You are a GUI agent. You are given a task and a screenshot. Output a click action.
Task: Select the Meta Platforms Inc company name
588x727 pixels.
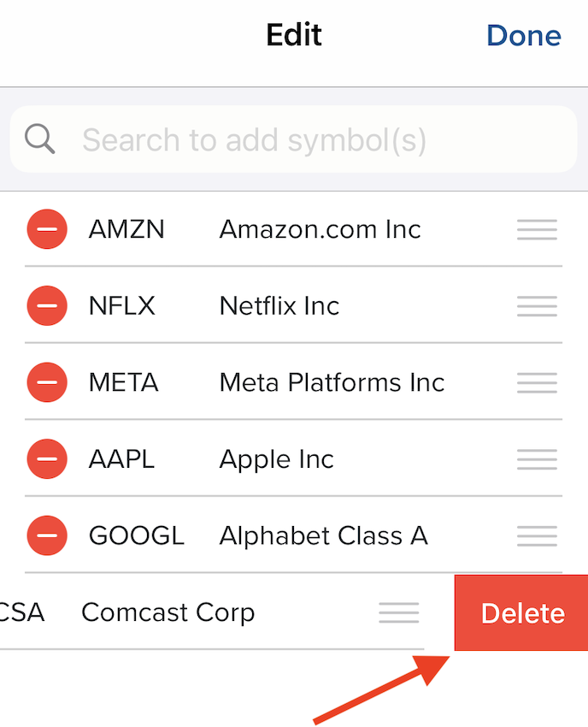click(x=332, y=382)
